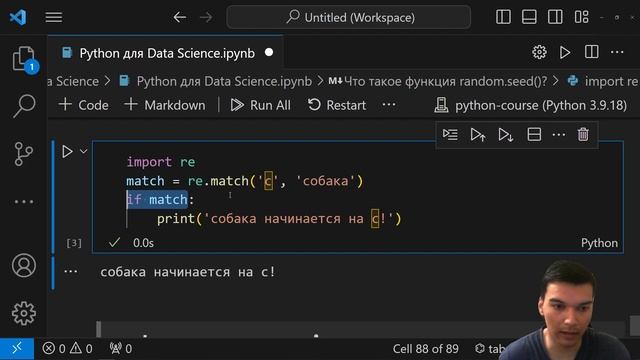The width and height of the screenshot is (640, 360).
Task: Split cell icon in cell toolbar
Action: tap(534, 134)
